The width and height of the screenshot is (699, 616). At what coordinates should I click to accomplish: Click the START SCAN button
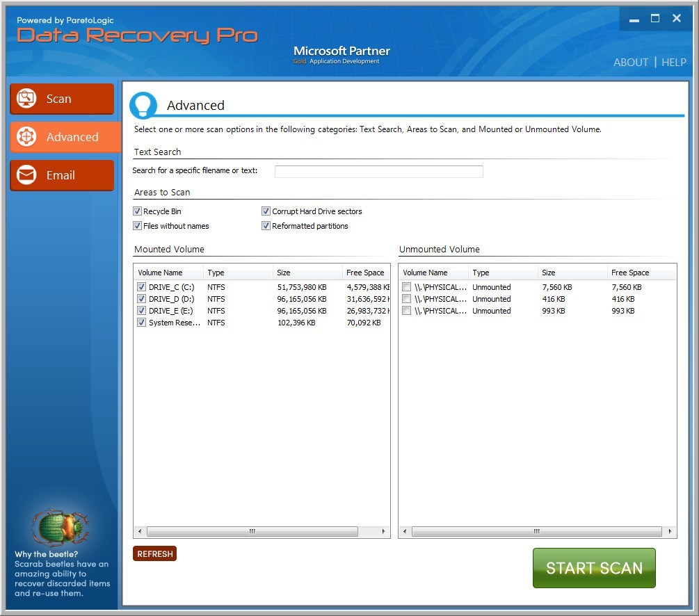(x=594, y=568)
